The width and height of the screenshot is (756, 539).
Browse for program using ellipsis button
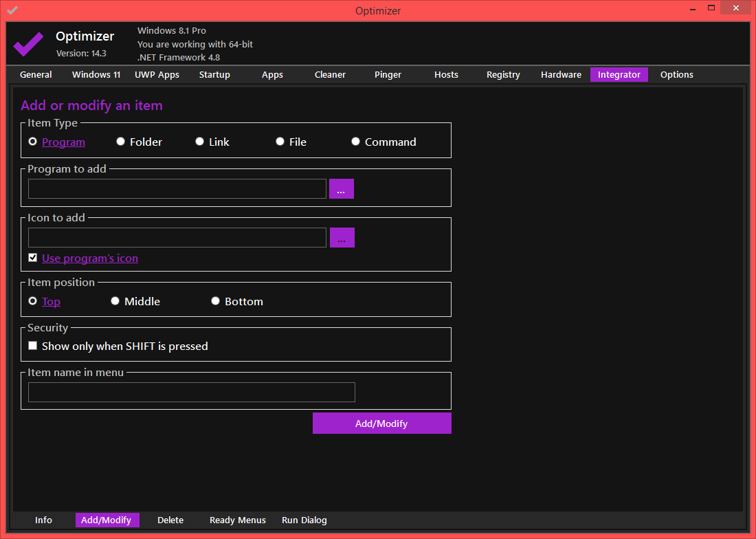point(341,189)
